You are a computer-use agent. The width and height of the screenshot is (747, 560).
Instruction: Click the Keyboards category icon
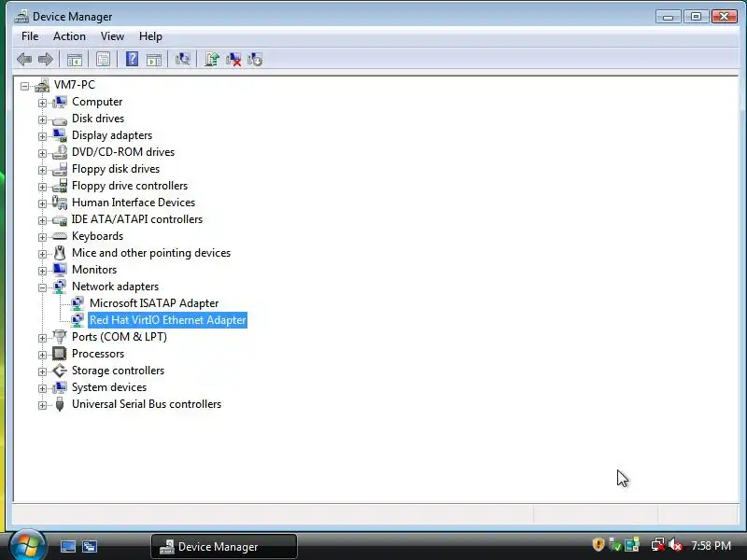(x=60, y=236)
